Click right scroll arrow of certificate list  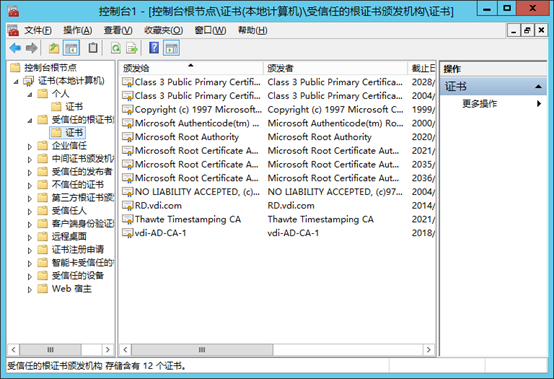click(429, 350)
